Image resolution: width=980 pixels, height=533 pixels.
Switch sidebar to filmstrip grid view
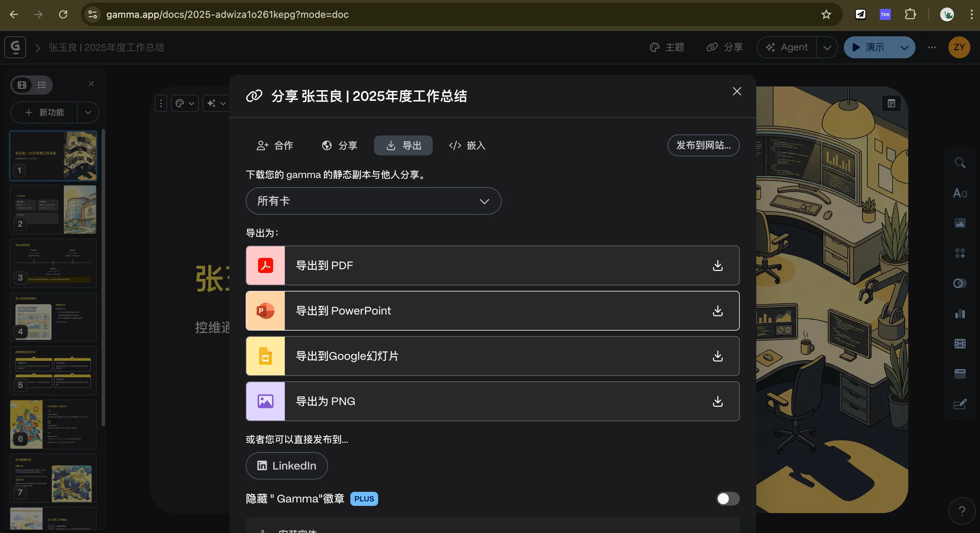pos(22,85)
